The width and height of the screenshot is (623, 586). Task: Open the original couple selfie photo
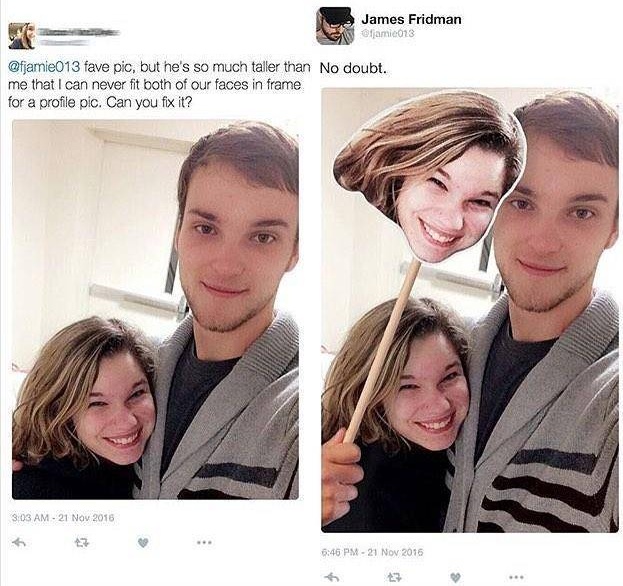(155, 309)
